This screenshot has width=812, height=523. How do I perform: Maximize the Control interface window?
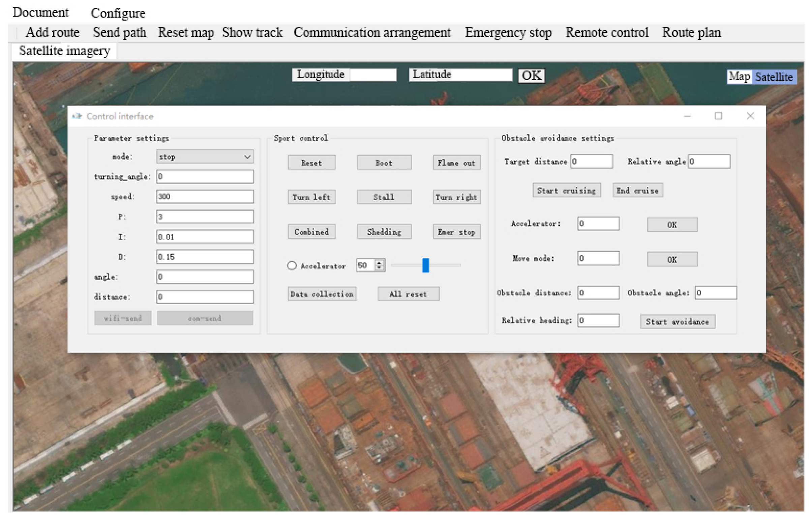718,116
